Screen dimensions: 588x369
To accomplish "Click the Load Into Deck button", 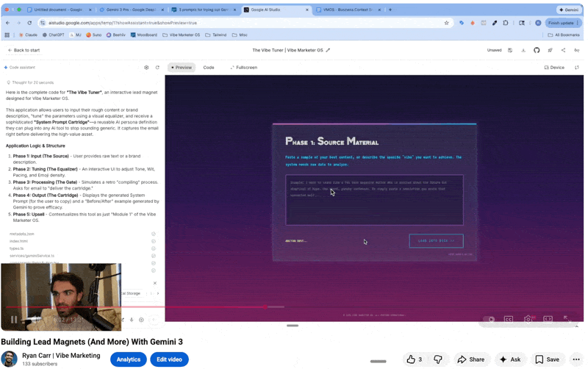I will click(x=436, y=241).
